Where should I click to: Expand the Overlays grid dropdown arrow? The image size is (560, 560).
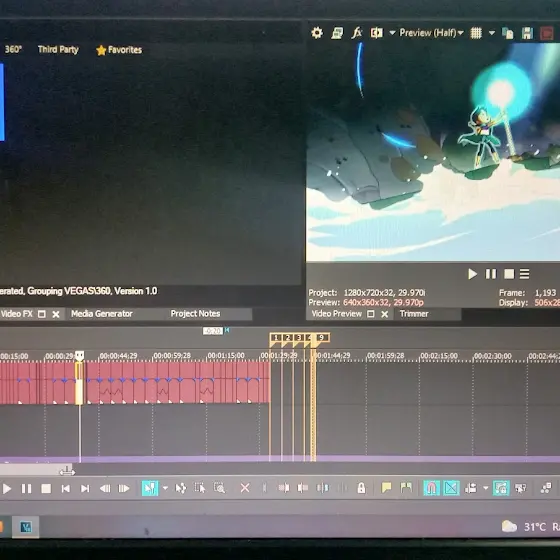492,33
